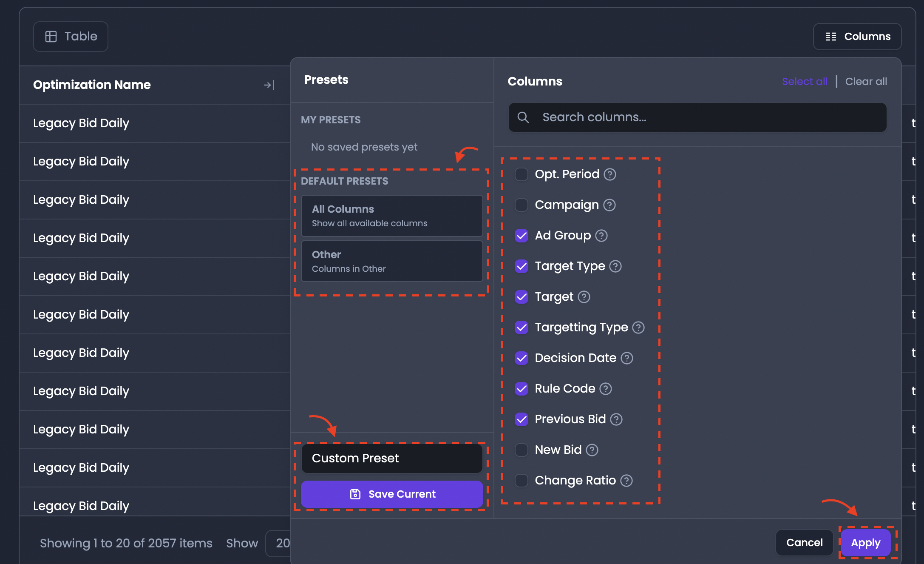Click the pin arrow icon beside Optimization Name
This screenshot has width=924, height=564.
tap(269, 85)
